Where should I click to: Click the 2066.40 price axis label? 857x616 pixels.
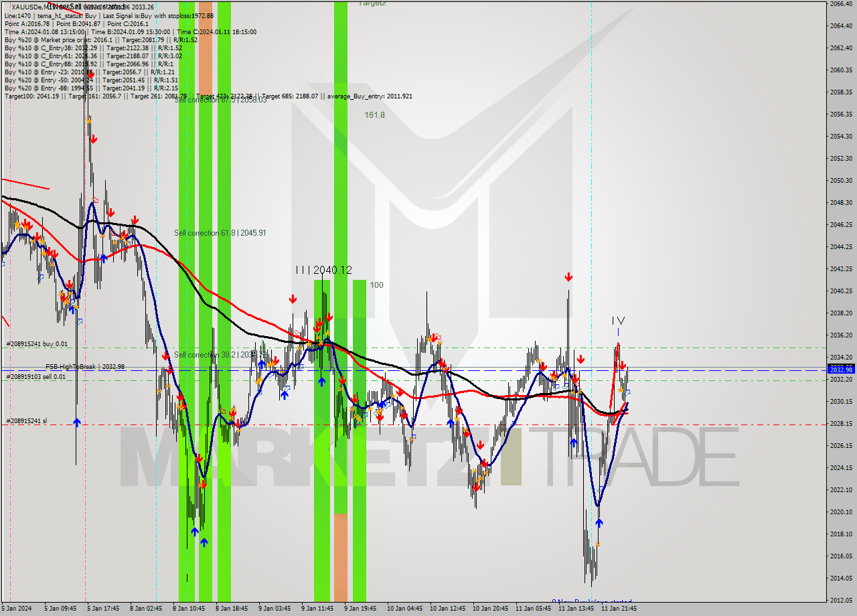tap(840, 4)
